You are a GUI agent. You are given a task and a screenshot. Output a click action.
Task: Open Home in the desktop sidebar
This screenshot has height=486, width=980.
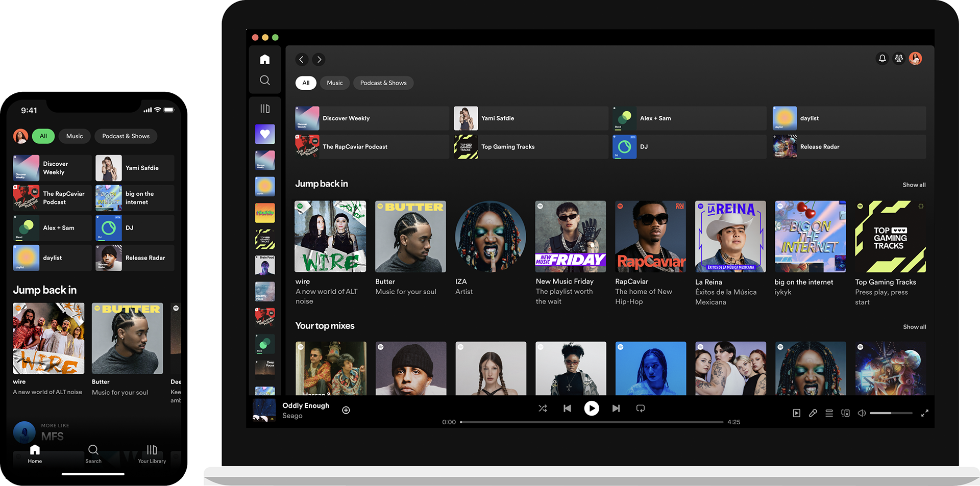click(x=264, y=60)
